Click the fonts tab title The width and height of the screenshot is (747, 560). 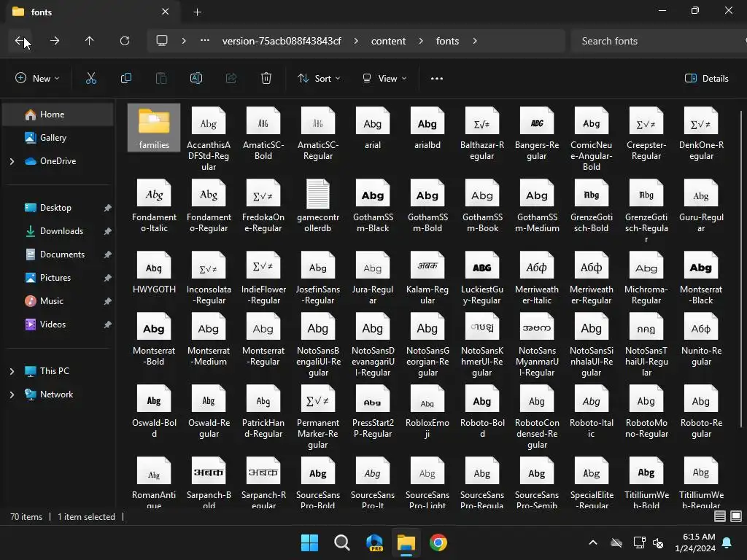pyautogui.click(x=42, y=12)
